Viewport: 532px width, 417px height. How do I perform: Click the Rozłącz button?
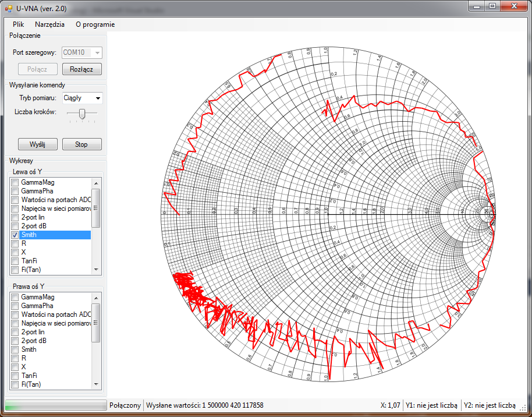click(82, 69)
